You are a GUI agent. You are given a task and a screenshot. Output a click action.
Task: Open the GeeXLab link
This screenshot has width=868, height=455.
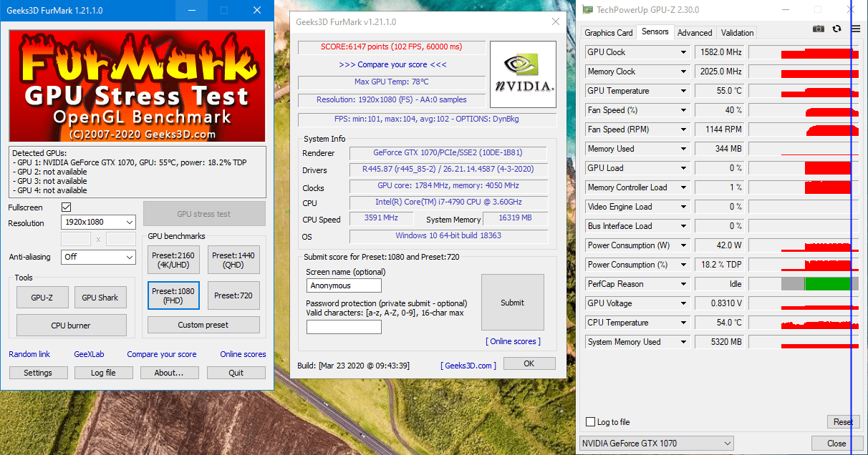89,354
